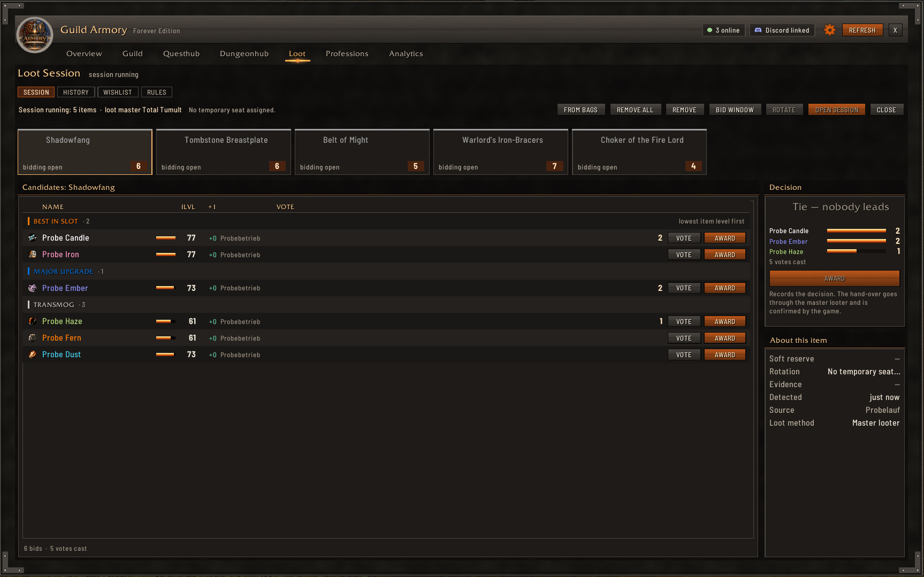Click the 'lowest item level first' sort label
This screenshot has width=924, height=577.
pos(712,221)
